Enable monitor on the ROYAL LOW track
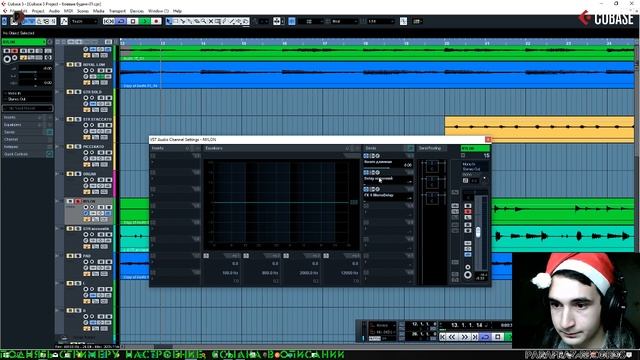 pyautogui.click(x=92, y=71)
